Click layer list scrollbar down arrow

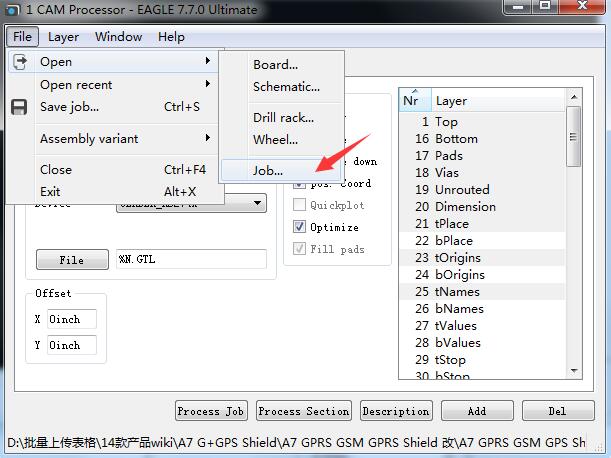574,371
